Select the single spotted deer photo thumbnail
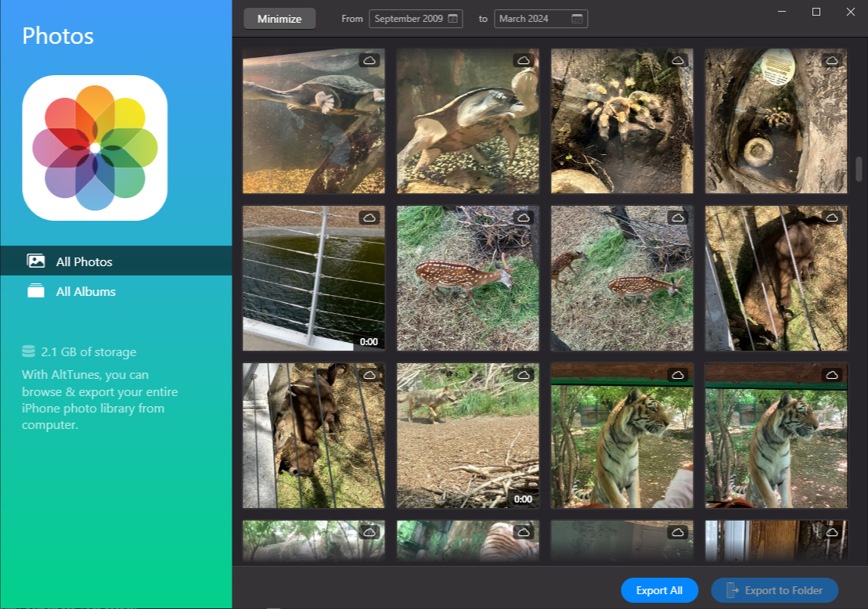 (x=468, y=278)
